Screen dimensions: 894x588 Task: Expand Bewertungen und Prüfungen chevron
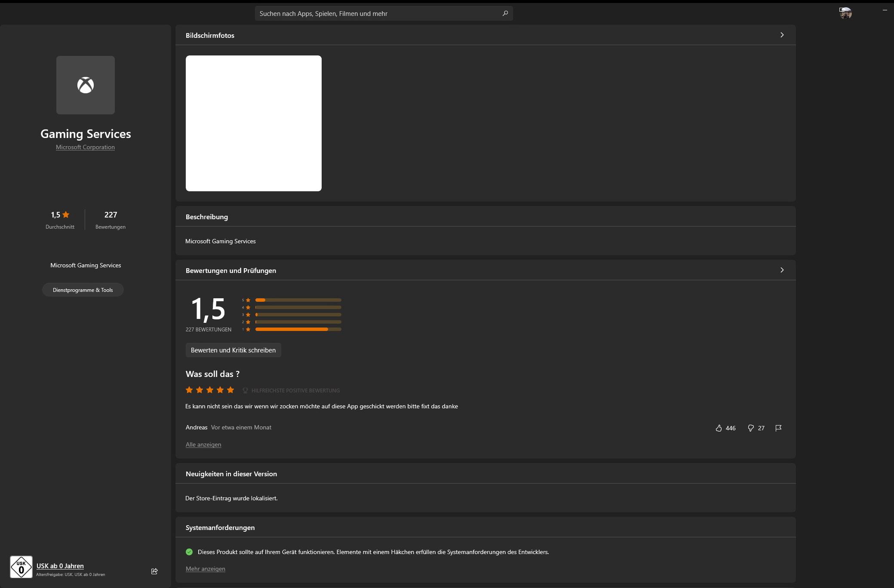pyautogui.click(x=782, y=270)
